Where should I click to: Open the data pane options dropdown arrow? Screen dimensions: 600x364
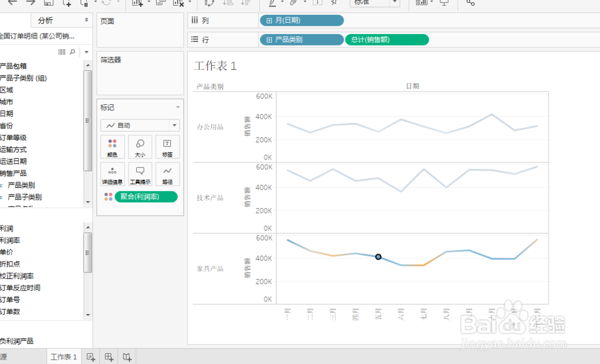(86, 52)
